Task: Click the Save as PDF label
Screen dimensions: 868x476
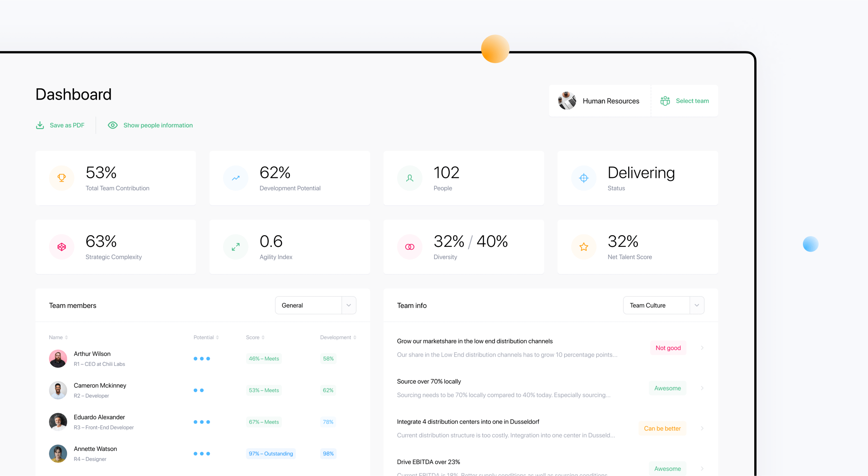Action: tap(67, 125)
